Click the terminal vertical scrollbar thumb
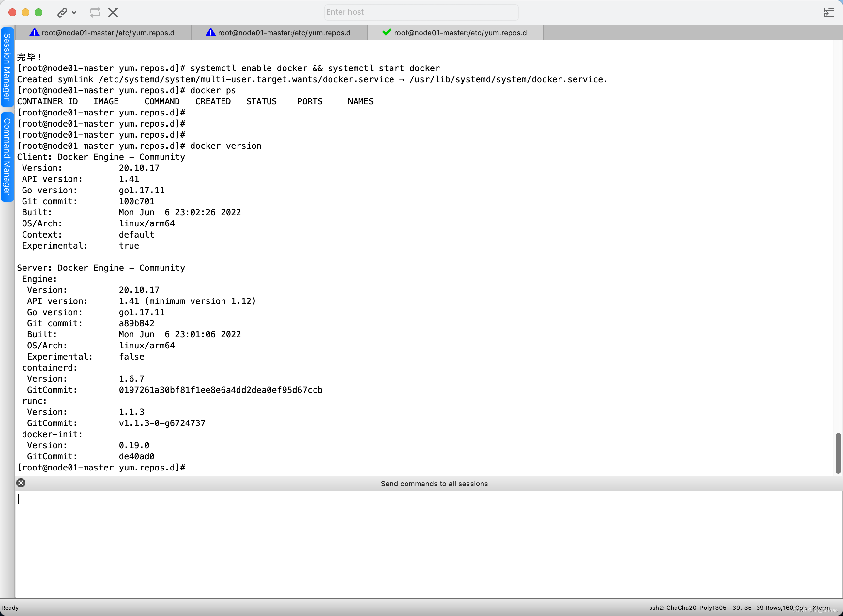 [x=838, y=453]
